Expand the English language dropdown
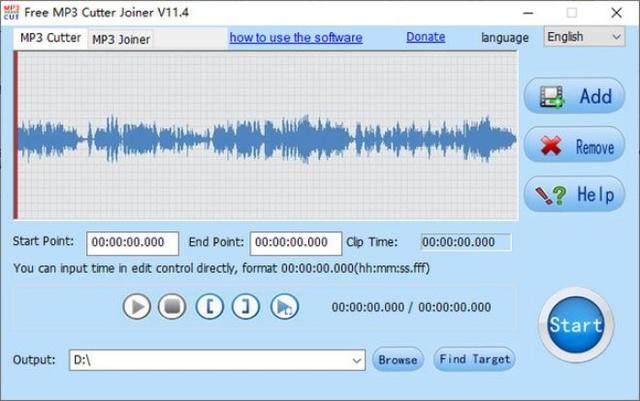 pyautogui.click(x=584, y=37)
